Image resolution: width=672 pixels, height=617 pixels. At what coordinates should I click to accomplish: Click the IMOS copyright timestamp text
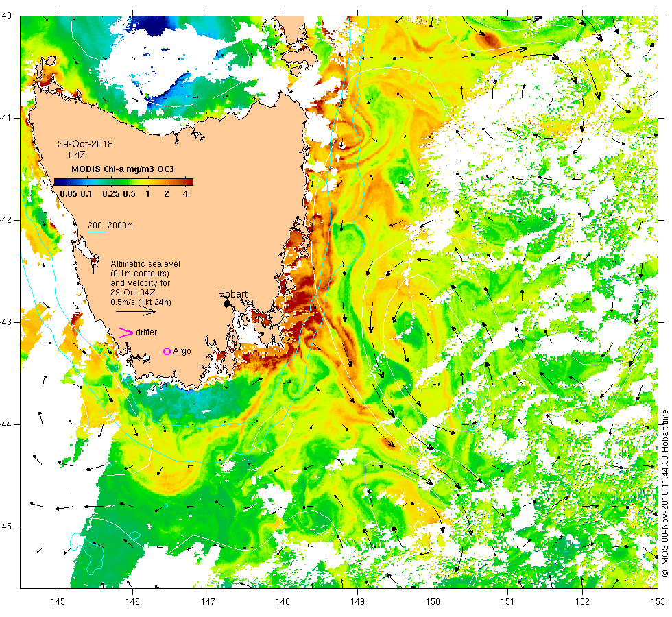[664, 493]
